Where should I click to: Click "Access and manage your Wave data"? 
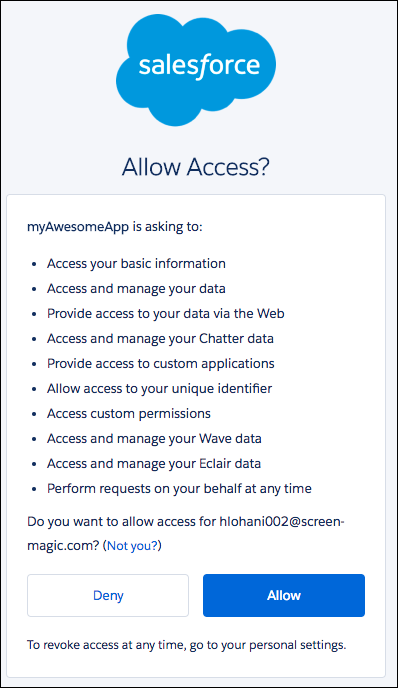154,439
